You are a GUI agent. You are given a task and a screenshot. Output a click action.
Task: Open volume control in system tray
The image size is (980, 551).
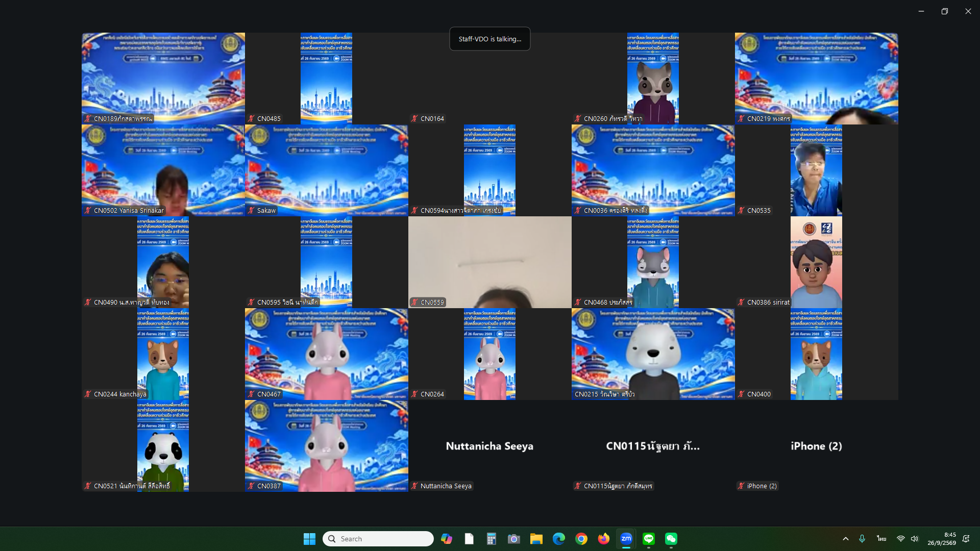coord(915,539)
